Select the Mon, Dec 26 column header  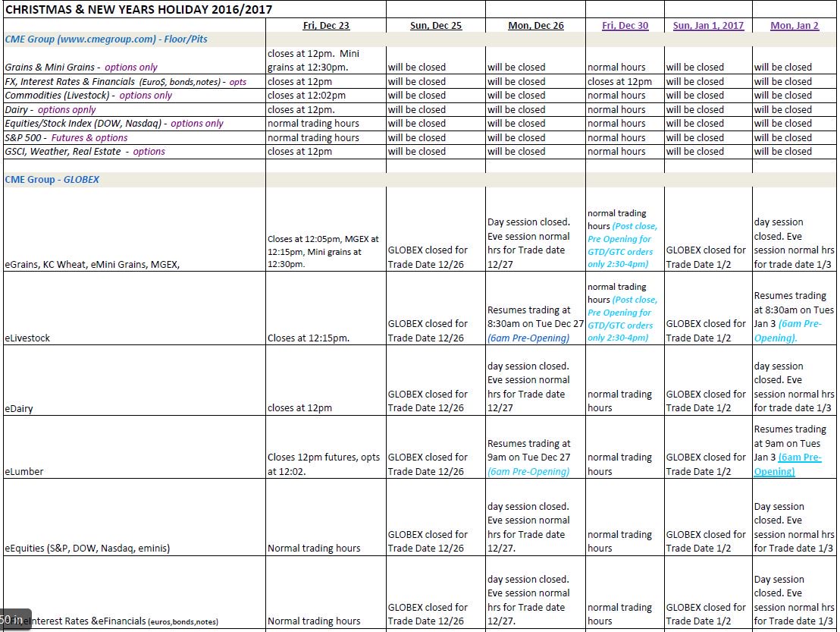pos(536,25)
